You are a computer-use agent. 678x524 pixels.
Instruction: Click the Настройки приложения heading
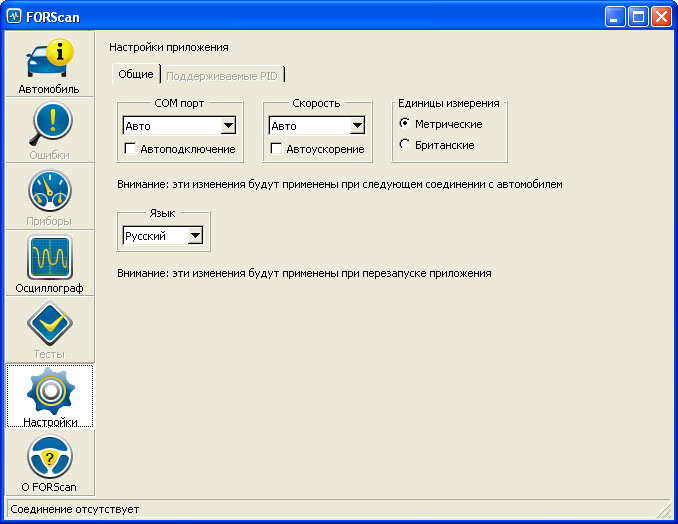pos(169,47)
